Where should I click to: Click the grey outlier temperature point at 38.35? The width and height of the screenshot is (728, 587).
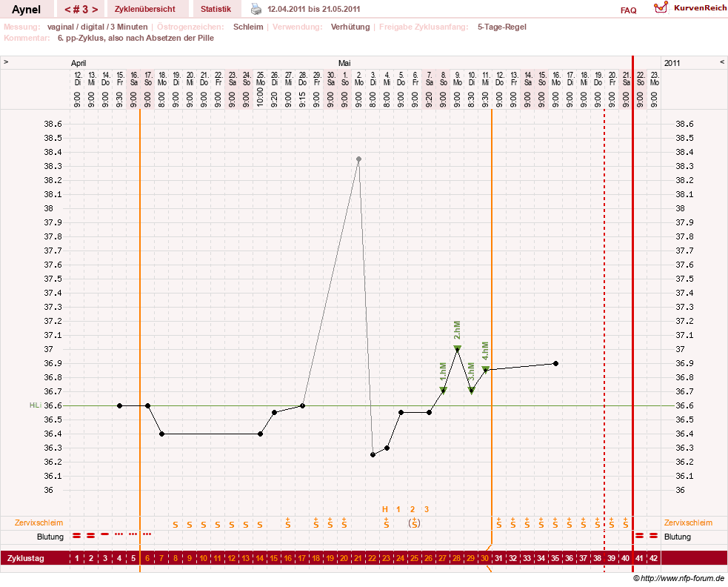pyautogui.click(x=358, y=159)
